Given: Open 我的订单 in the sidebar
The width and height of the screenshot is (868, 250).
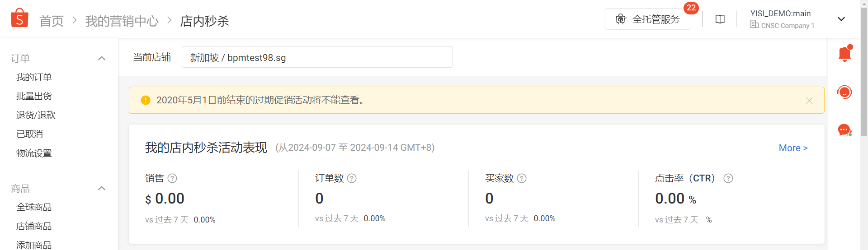Looking at the screenshot, I should (34, 77).
